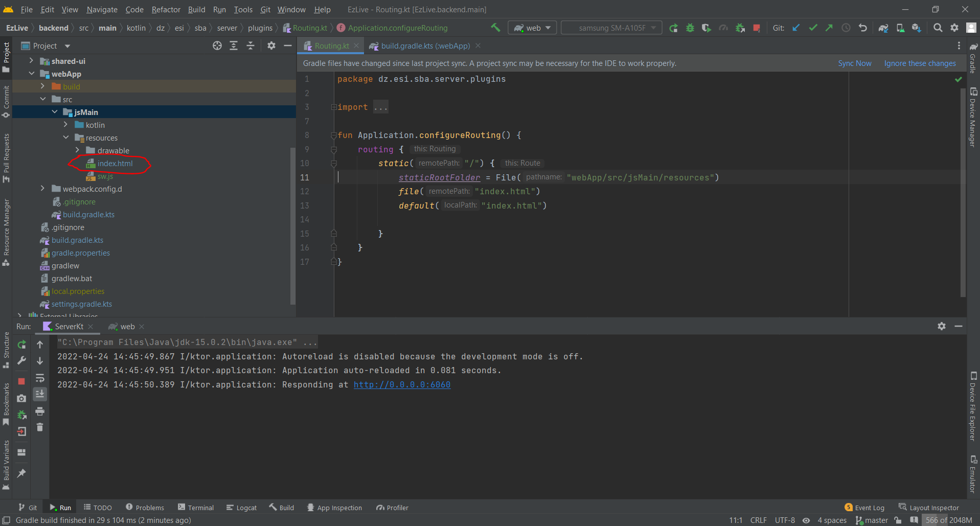Image resolution: width=980 pixels, height=526 pixels.
Task: Start debugging with the bug toolbar icon
Action: click(690, 28)
